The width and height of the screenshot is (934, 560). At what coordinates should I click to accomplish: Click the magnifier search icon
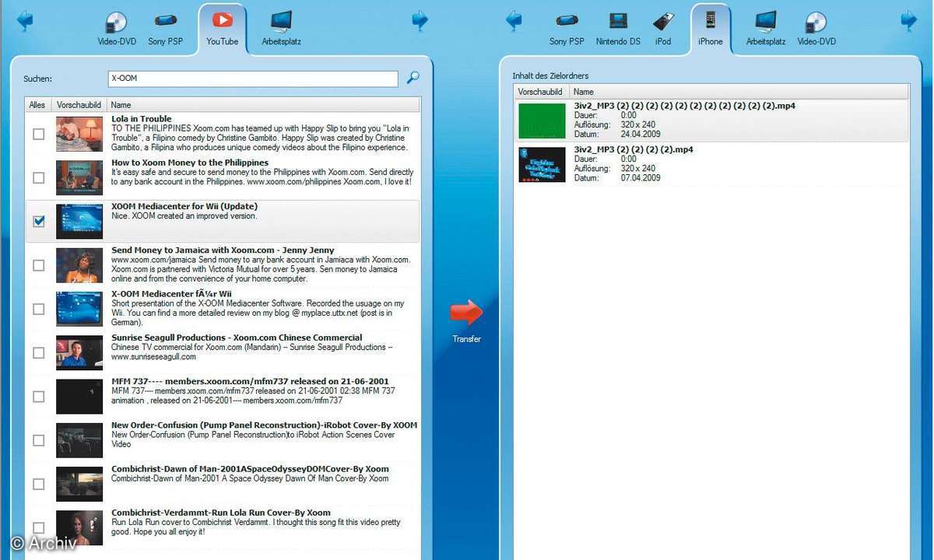point(413,78)
